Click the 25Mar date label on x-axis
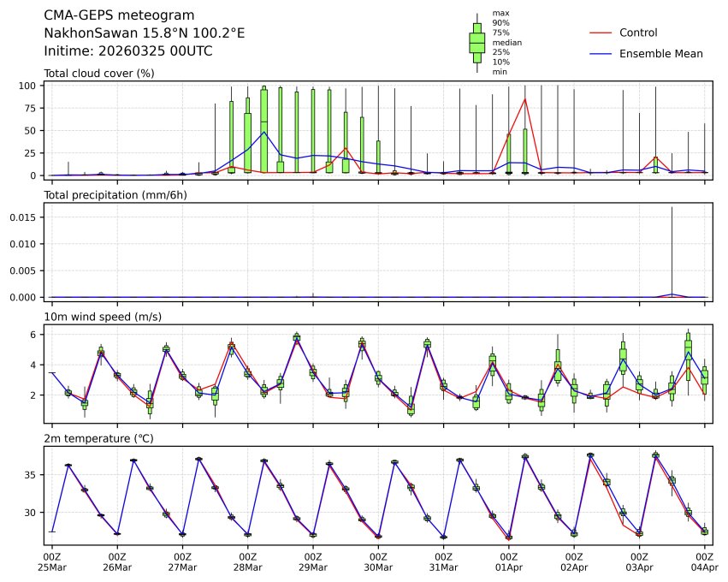The height and width of the screenshot is (582, 728). (52, 567)
